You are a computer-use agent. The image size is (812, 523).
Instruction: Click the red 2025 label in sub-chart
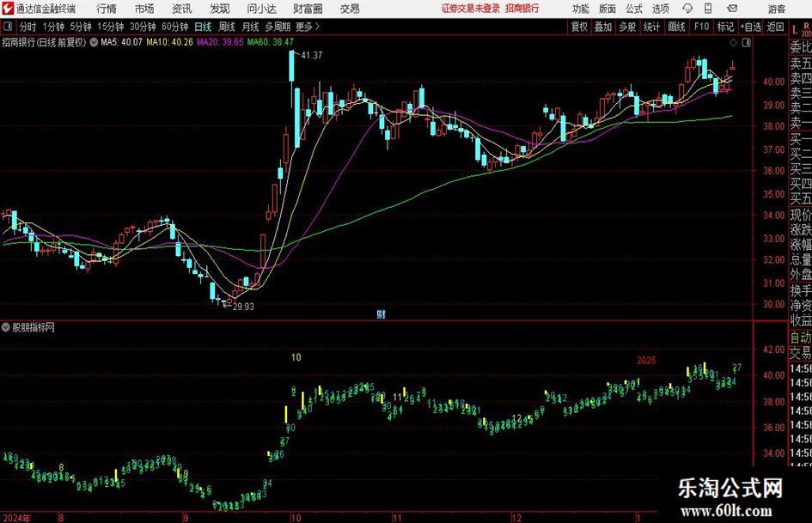[646, 361]
